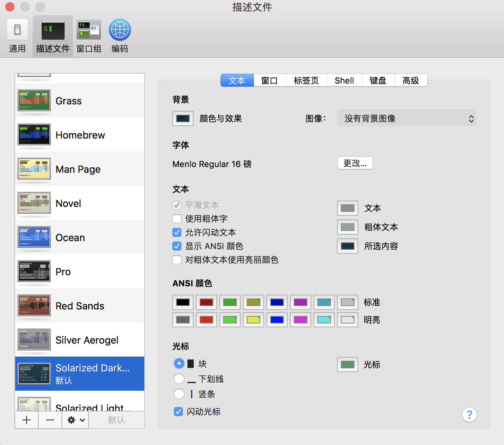Remove selected profile with minus button
This screenshot has height=445, width=504.
tap(50, 420)
